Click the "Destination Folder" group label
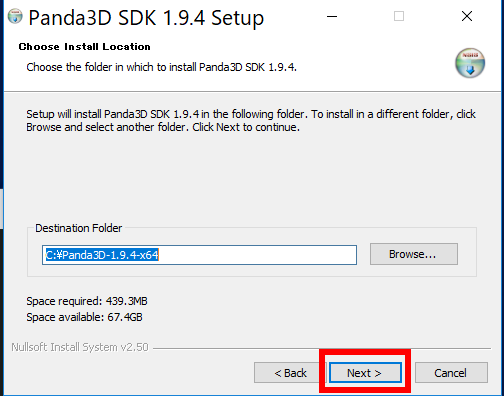The height and width of the screenshot is (396, 504). point(79,228)
